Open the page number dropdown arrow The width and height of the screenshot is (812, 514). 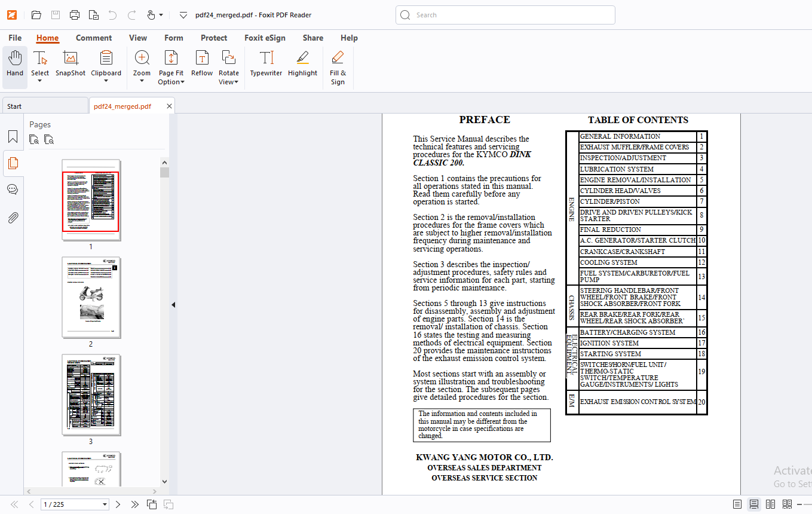pos(105,504)
